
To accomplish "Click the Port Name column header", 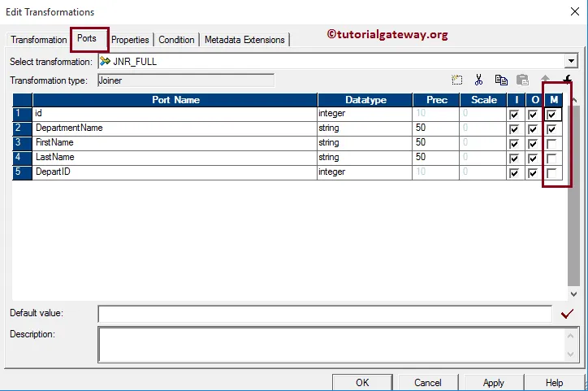I will click(175, 100).
